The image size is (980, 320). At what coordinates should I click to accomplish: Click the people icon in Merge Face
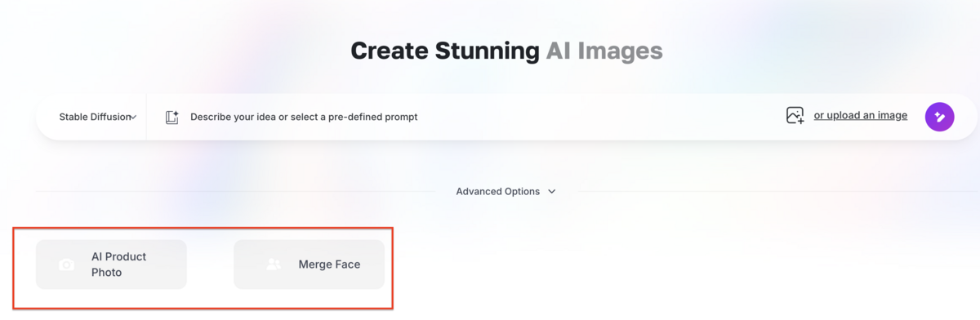pyautogui.click(x=274, y=264)
